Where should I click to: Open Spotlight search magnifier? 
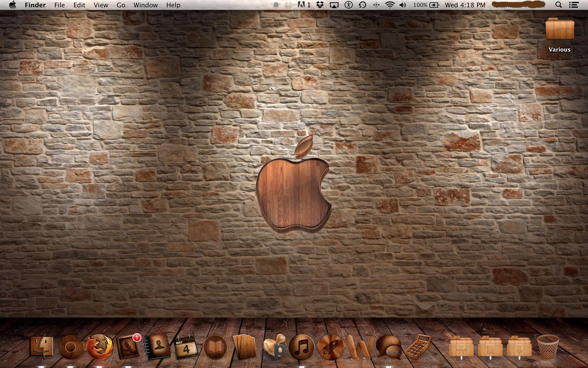tap(559, 5)
